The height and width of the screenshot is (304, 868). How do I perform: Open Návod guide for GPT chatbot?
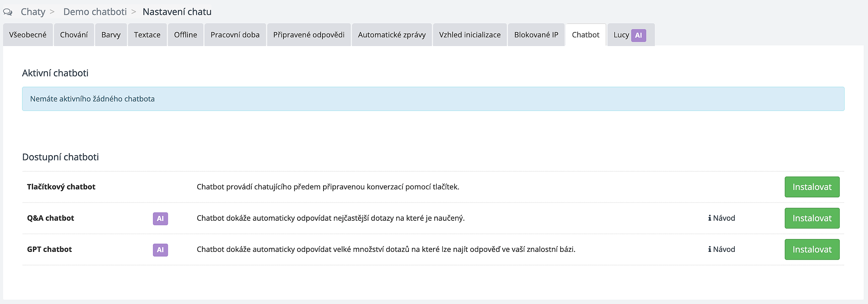coord(722,249)
